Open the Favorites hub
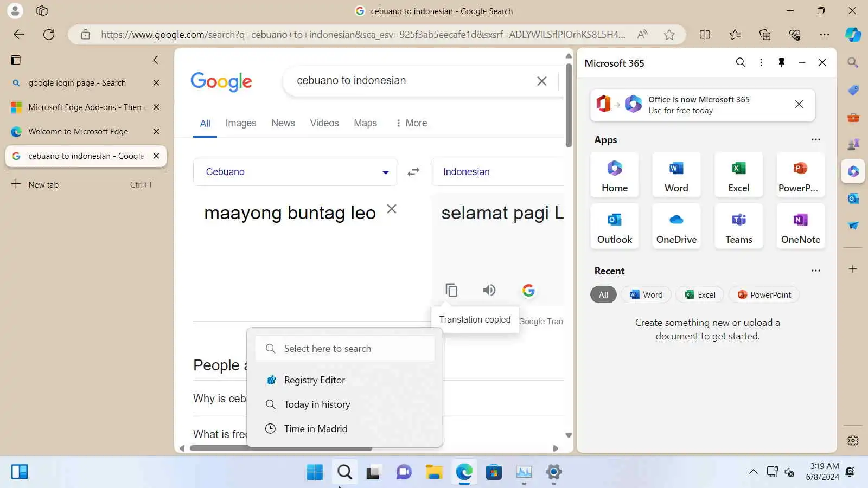 [735, 35]
